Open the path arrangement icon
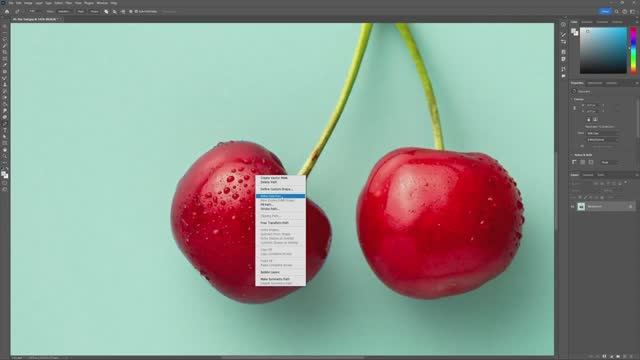 click(122, 11)
